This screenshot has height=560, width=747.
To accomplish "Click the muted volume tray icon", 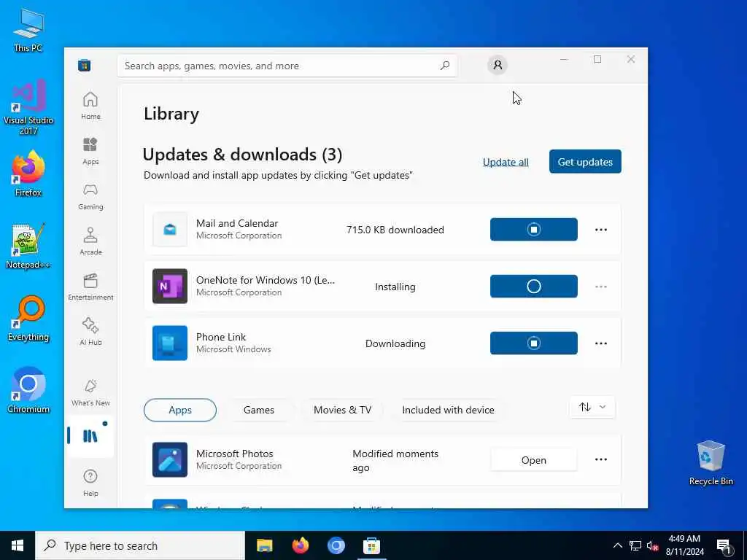I will pyautogui.click(x=653, y=545).
